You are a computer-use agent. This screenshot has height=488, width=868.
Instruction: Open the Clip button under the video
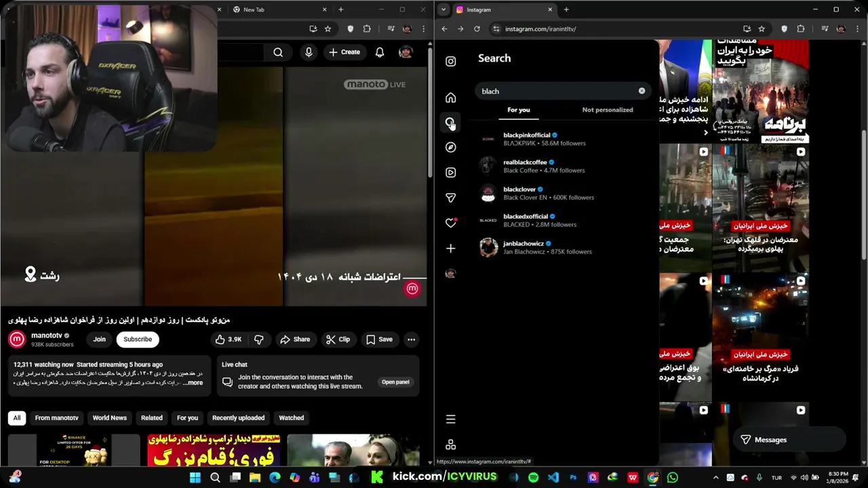[338, 340]
